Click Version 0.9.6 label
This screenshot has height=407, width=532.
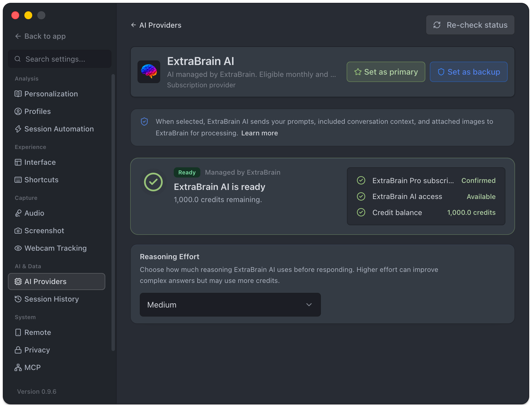tap(37, 391)
